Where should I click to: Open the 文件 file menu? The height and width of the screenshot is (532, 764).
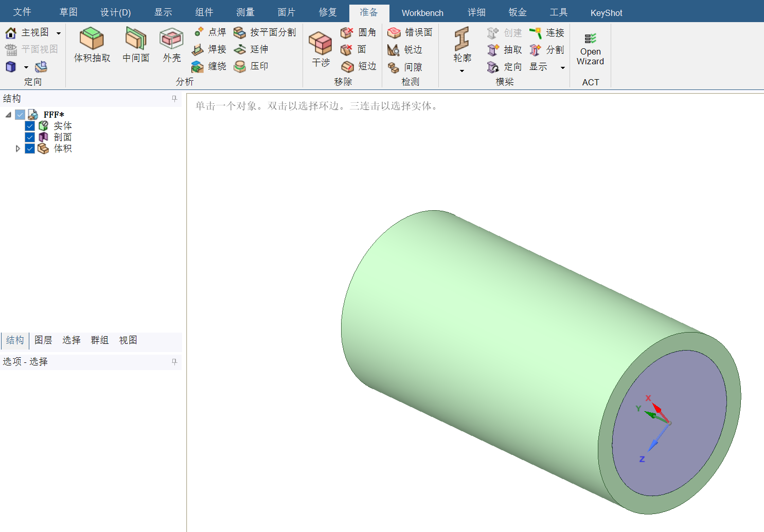pos(22,12)
